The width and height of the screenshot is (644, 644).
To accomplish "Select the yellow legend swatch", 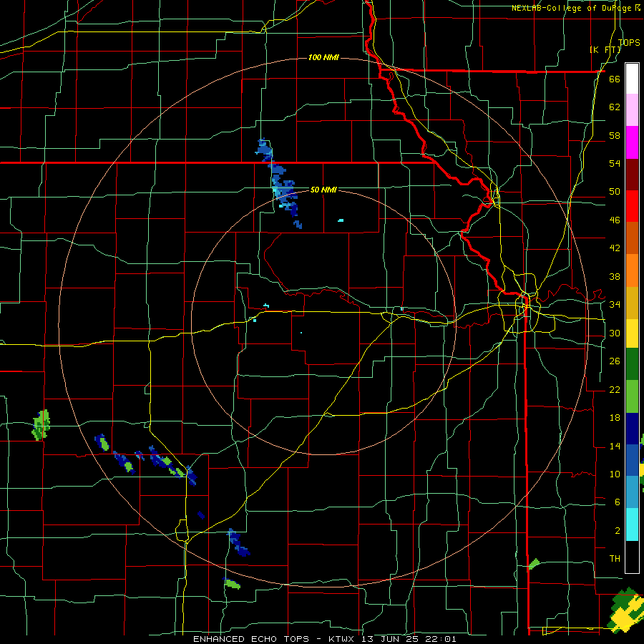I will (x=632, y=333).
